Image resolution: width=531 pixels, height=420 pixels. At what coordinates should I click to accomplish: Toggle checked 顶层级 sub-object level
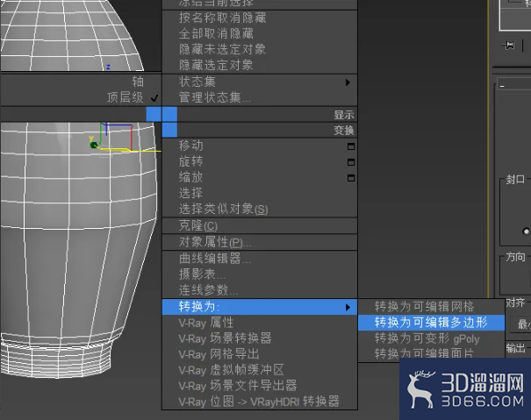click(x=126, y=98)
